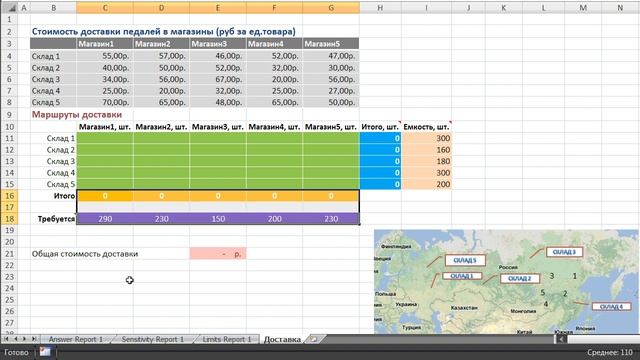The height and width of the screenshot is (360, 640).
Task: Select row 9 header
Action: (9, 115)
